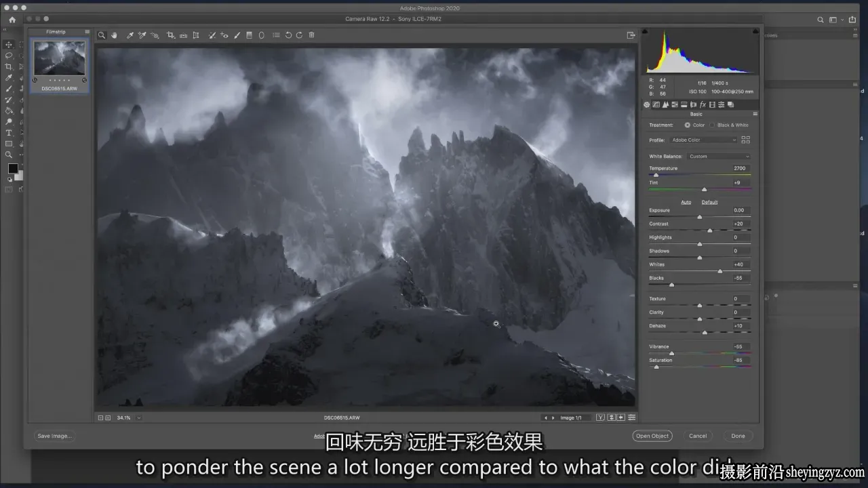Rotate image 90 degrees clockwise
This screenshot has height=488, width=868.
pos(299,35)
